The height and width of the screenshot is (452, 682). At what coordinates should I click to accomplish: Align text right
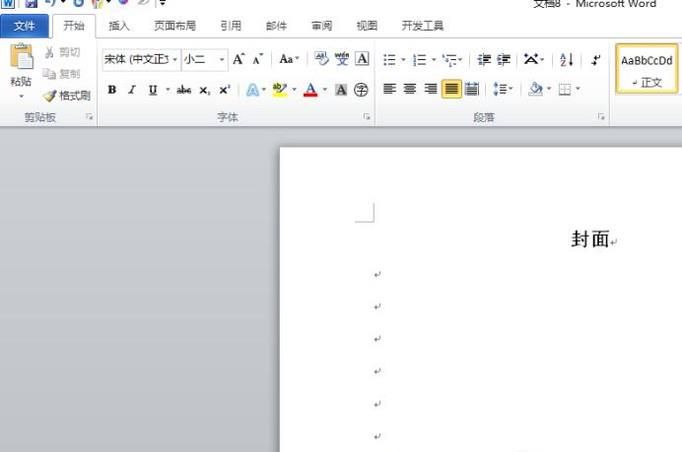[x=431, y=89]
